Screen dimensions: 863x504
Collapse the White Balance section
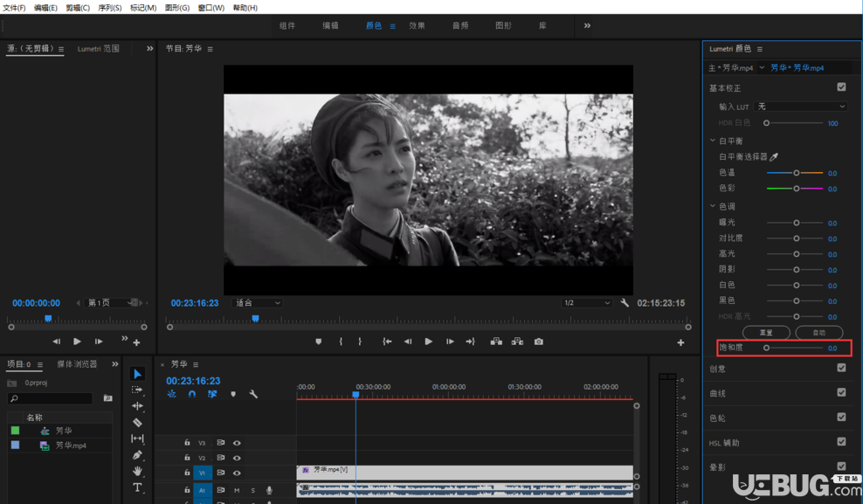[713, 141]
